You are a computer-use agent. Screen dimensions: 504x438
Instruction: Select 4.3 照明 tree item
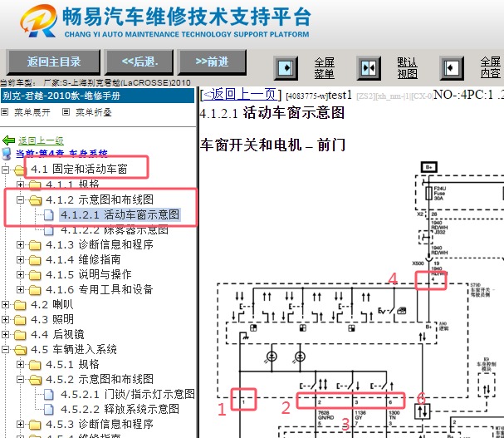pyautogui.click(x=52, y=319)
